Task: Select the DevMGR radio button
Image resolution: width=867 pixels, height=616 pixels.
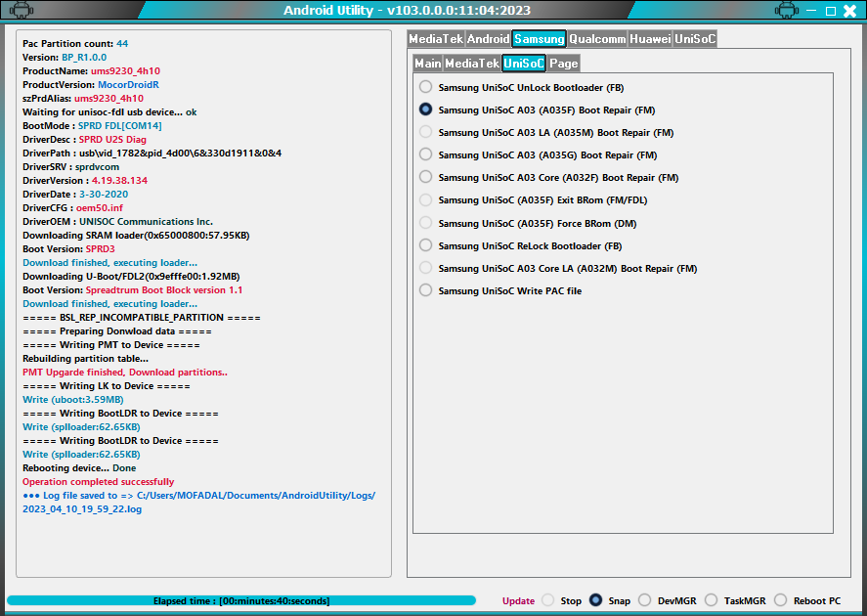Action: click(645, 600)
